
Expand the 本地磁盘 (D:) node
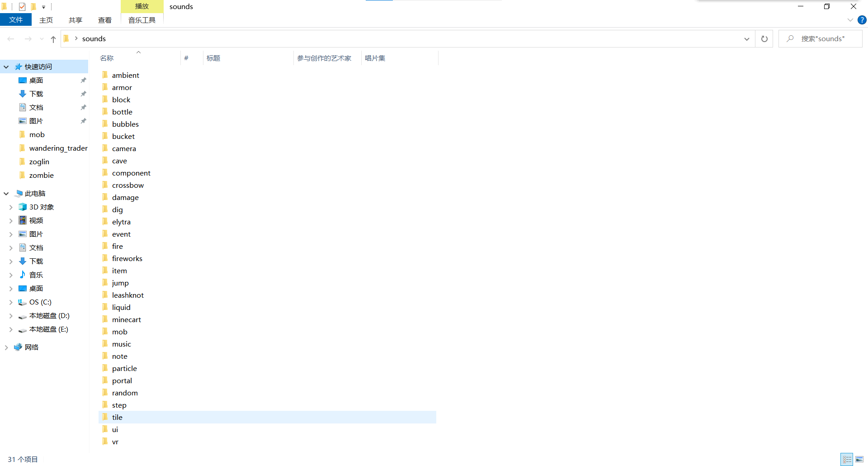coord(11,316)
